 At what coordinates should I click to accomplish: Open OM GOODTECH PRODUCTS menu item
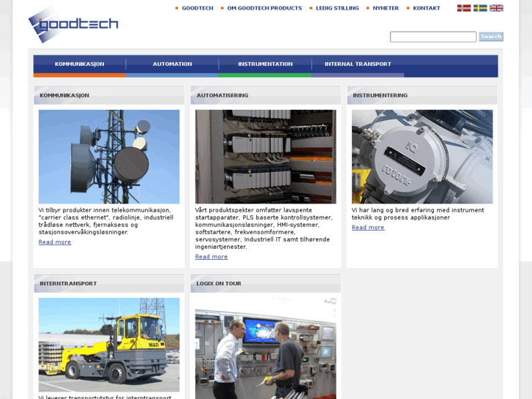[x=264, y=8]
